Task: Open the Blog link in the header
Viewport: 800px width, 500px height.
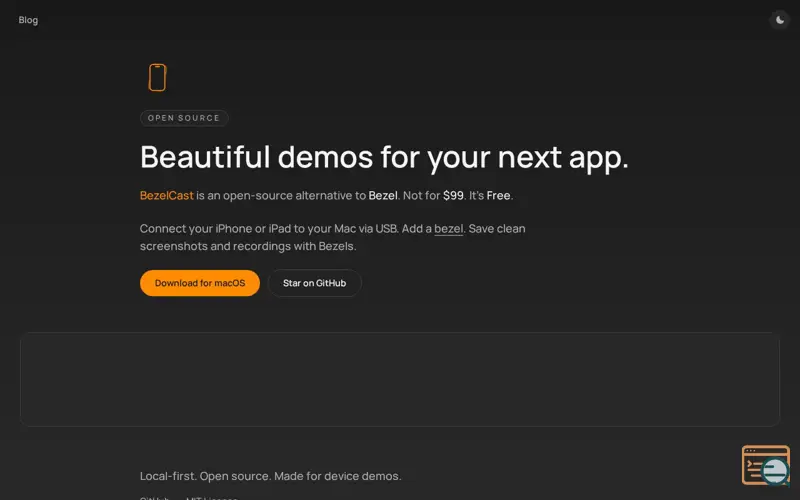Action: [x=28, y=20]
